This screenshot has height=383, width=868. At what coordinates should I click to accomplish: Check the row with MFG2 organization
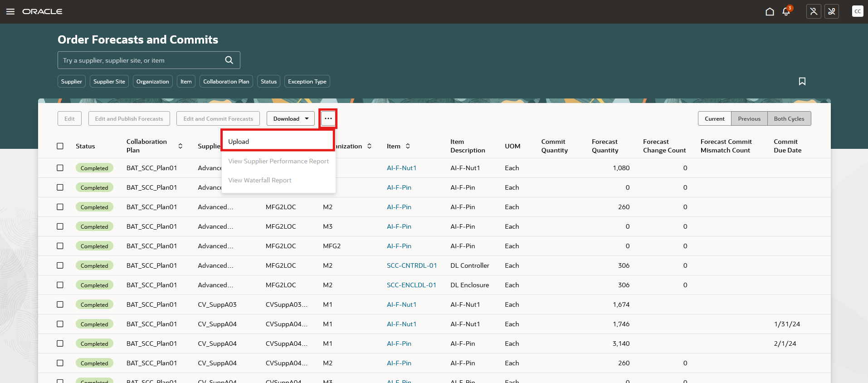point(60,246)
